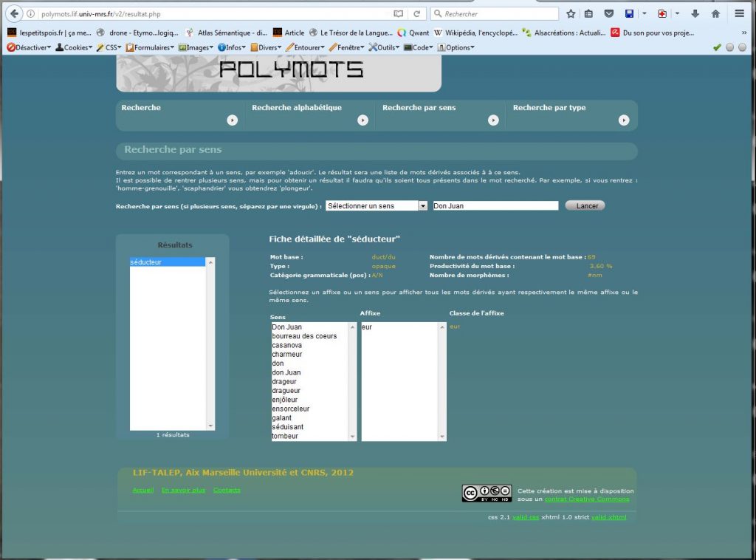Image resolution: width=756 pixels, height=560 pixels.
Task: Click the arrow icon beside Recherche alphabétique
Action: tap(362, 120)
